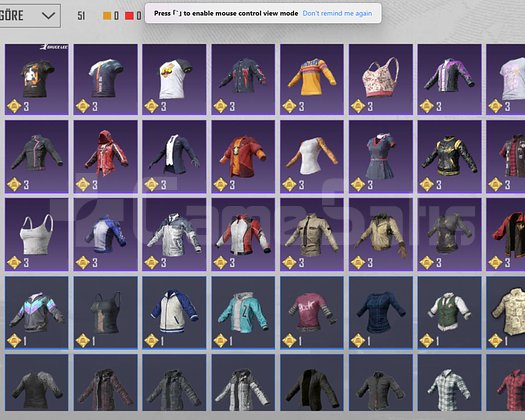This screenshot has width=525, height=420.
Task: Select the blue school uniform dress
Action: [381, 157]
